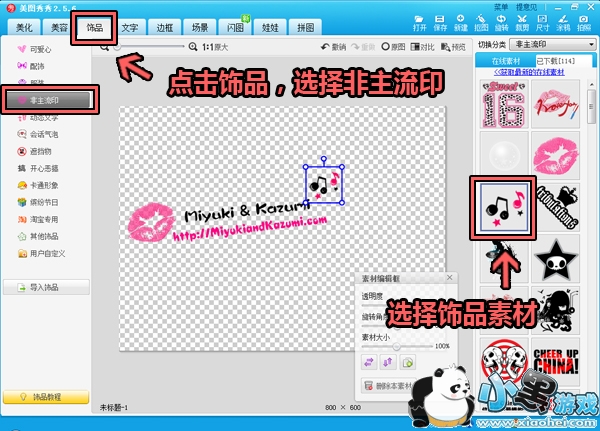Select 开心恶搞 category in sidebar
Screen dimensions: 600x431
pyautogui.click(x=38, y=168)
